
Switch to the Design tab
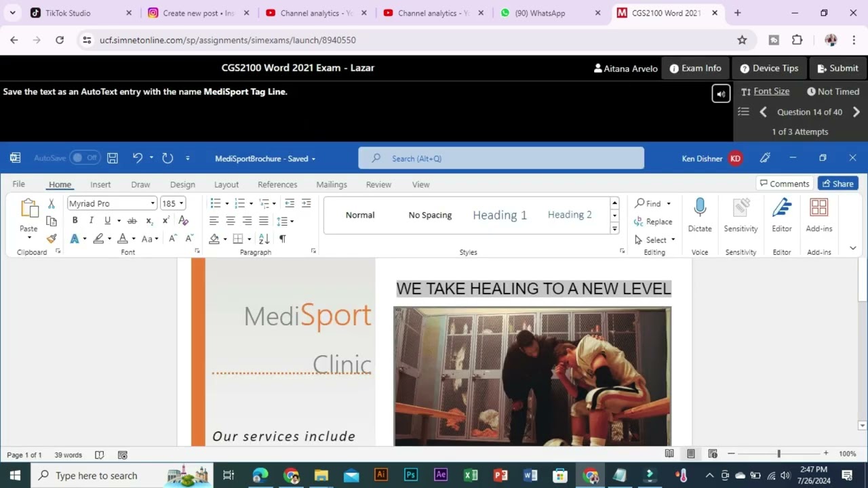(182, 184)
